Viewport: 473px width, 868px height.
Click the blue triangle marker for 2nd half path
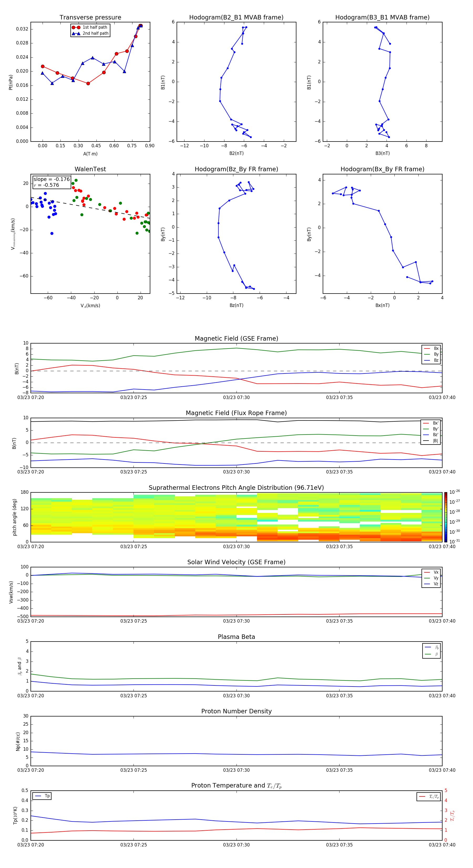(76, 33)
